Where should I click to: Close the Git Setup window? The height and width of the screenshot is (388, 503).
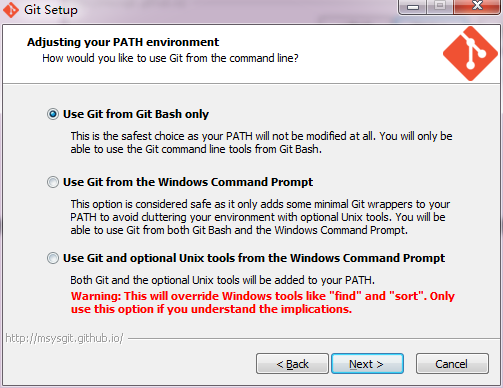[x=477, y=7]
